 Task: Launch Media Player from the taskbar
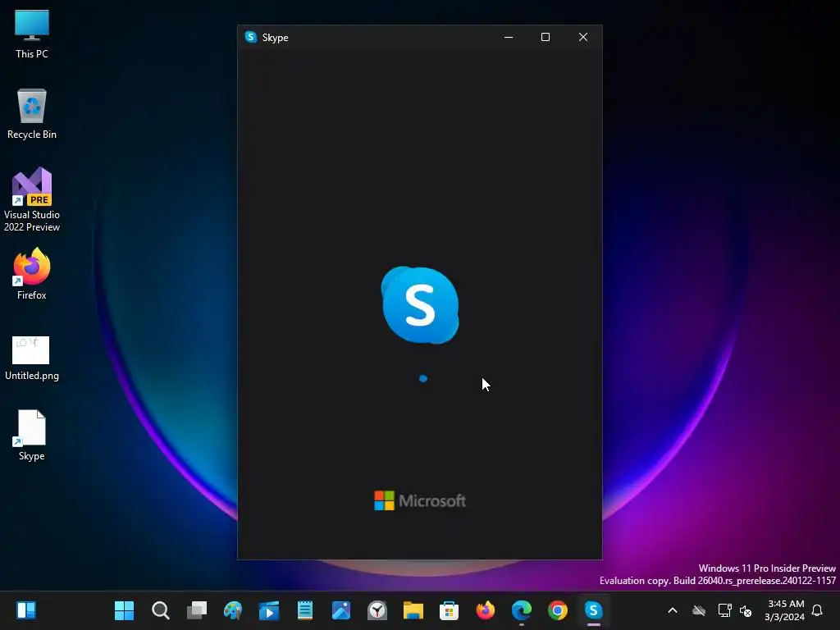point(269,610)
